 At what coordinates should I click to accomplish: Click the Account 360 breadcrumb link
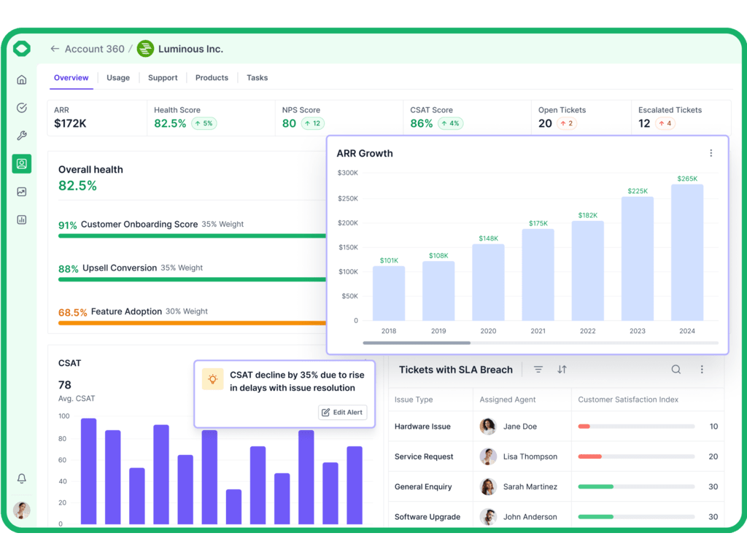click(x=94, y=49)
